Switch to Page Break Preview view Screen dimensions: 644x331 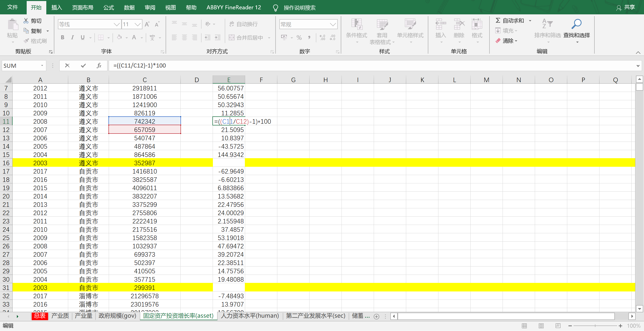(x=558, y=326)
